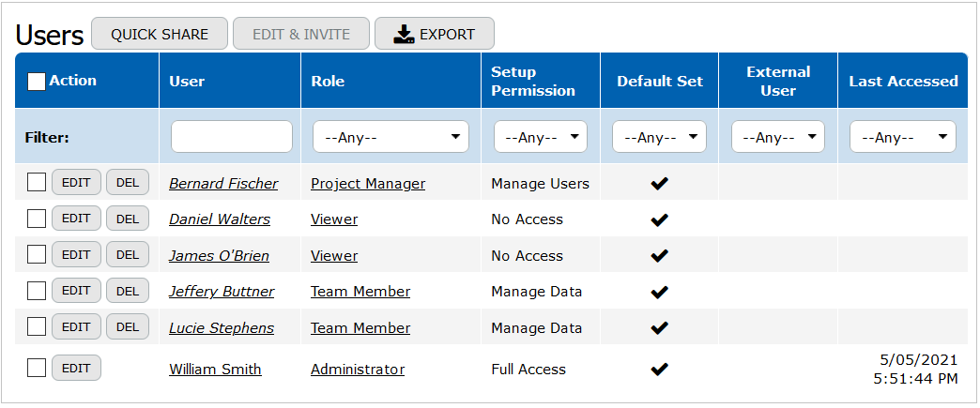Viewport: 980px width, 408px height.
Task: Toggle the select-all checkbox in Action header
Action: (x=37, y=82)
